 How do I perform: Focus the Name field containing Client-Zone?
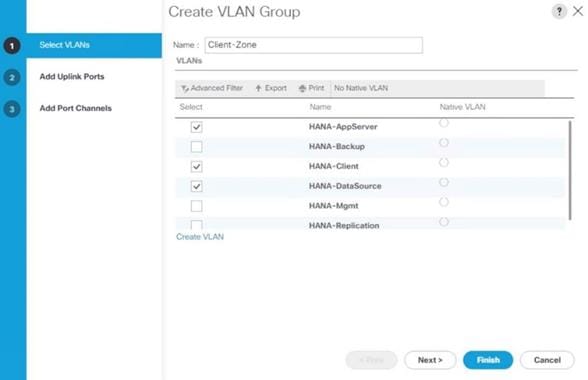pyautogui.click(x=314, y=45)
